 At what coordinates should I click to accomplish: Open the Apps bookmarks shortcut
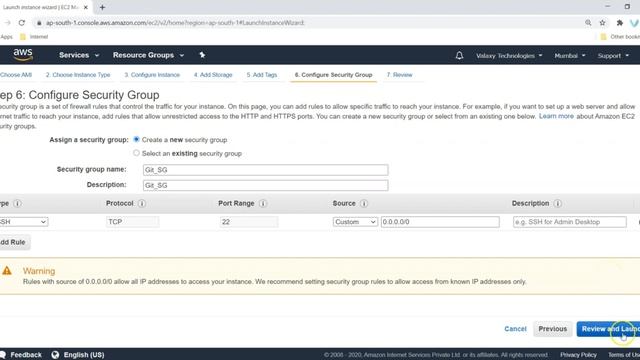coord(7,37)
